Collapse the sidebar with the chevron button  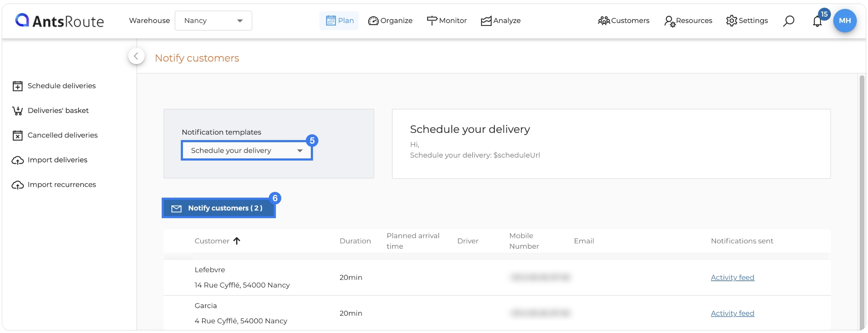pyautogui.click(x=136, y=56)
